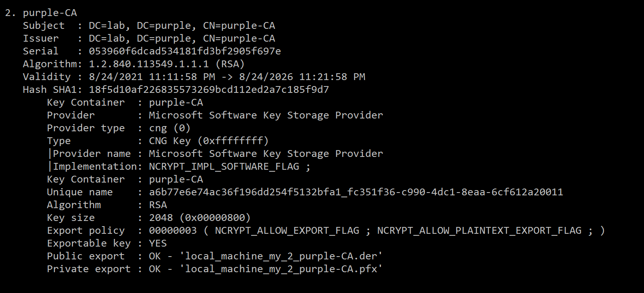
Task: Click the SHA1 hash value
Action: pyautogui.click(x=209, y=90)
